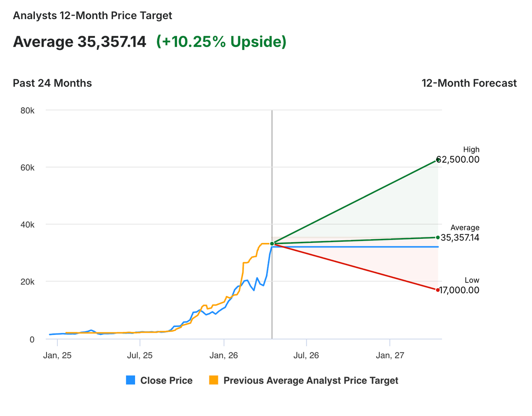Click the Analysts 12-Month Price Target title
This screenshot has width=532, height=416.
92,16
